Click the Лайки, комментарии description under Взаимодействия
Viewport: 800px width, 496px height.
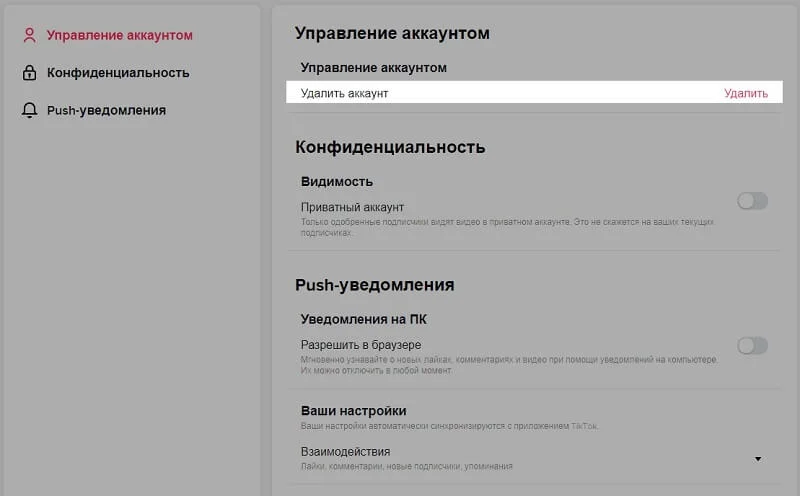click(406, 466)
